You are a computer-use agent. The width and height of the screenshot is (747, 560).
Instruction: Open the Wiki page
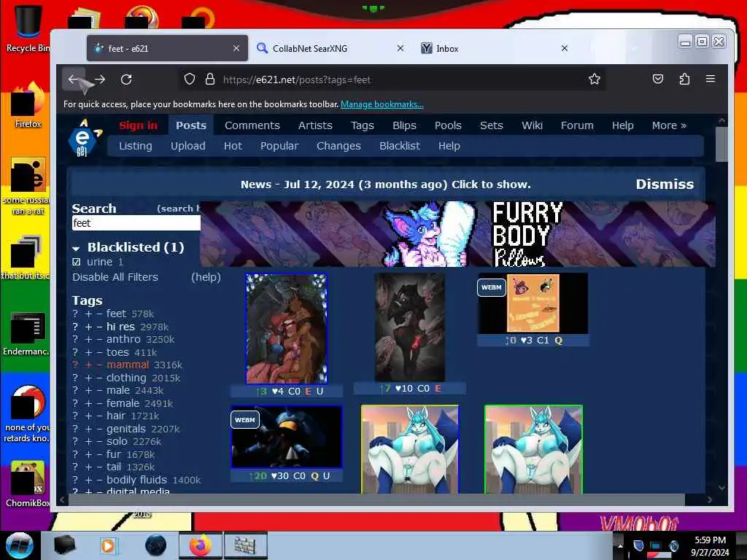click(532, 125)
